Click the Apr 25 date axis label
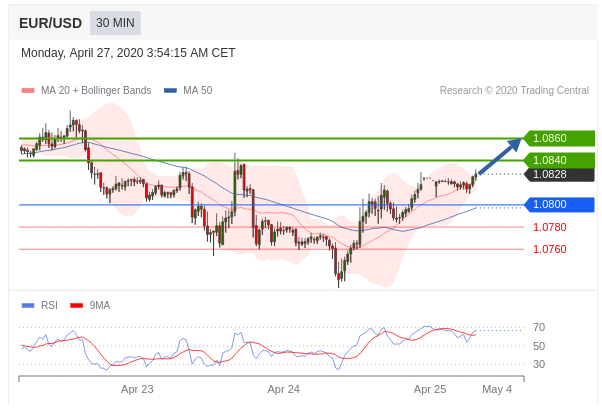The width and height of the screenshot is (602, 410). [430, 389]
